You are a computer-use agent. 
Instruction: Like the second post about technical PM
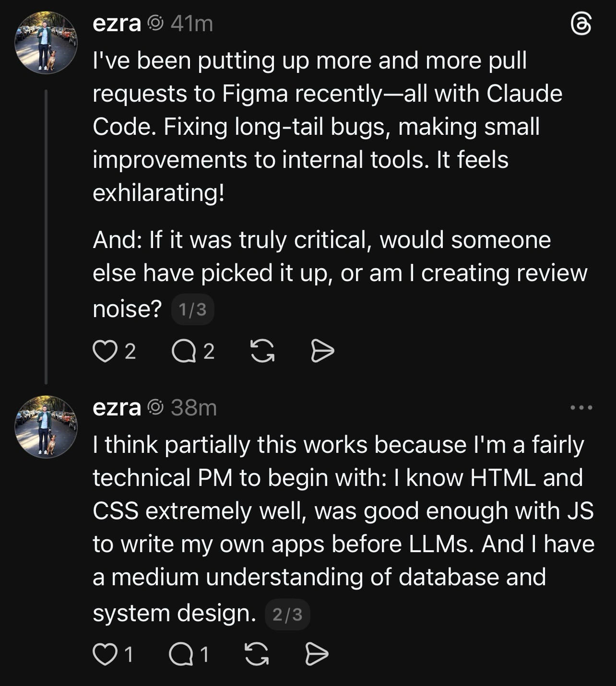(105, 654)
